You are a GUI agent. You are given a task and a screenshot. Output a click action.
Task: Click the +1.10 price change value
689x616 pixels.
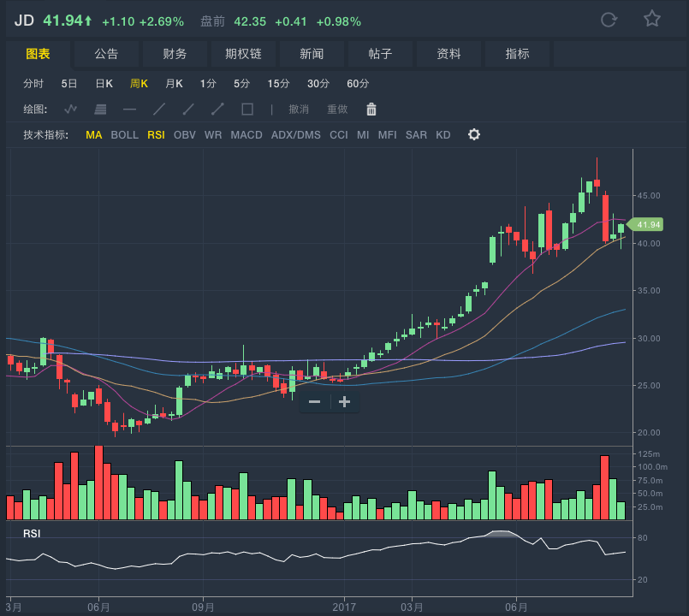tap(118, 21)
